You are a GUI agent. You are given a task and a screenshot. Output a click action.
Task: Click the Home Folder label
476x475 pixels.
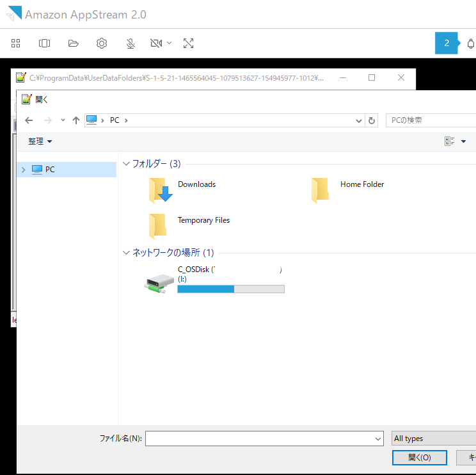(x=362, y=184)
